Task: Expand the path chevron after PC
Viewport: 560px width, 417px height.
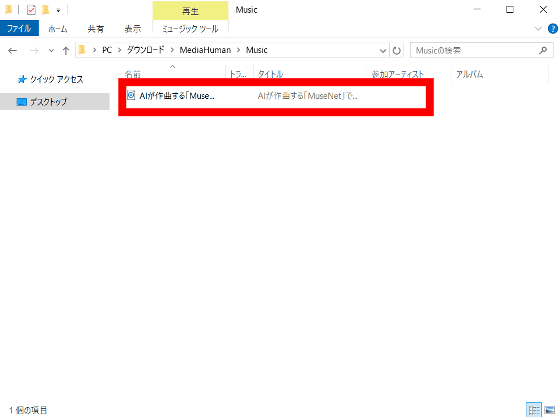Action: (120, 50)
